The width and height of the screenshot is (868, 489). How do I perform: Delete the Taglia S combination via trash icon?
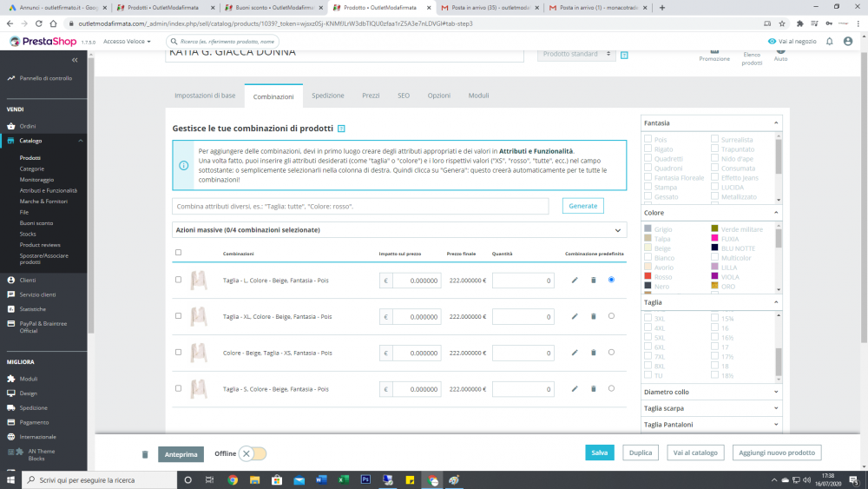click(x=594, y=389)
